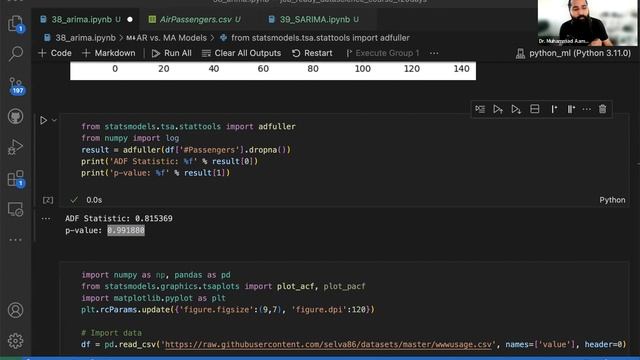Show additional activity bar views ellipsis
The height and width of the screenshot is (360, 640).
16,240
